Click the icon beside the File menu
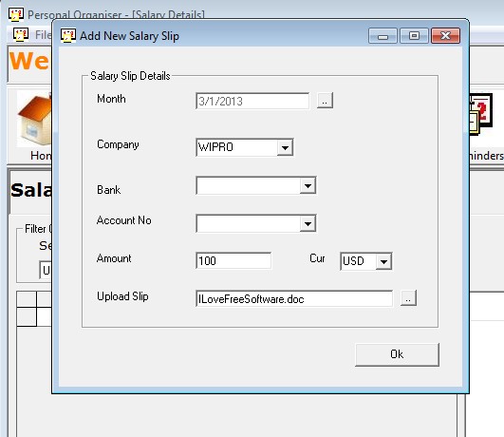The height and width of the screenshot is (437, 504). (x=21, y=34)
